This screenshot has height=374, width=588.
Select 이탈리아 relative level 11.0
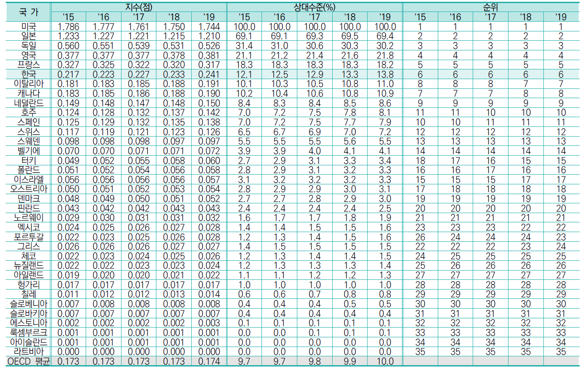click(x=385, y=84)
